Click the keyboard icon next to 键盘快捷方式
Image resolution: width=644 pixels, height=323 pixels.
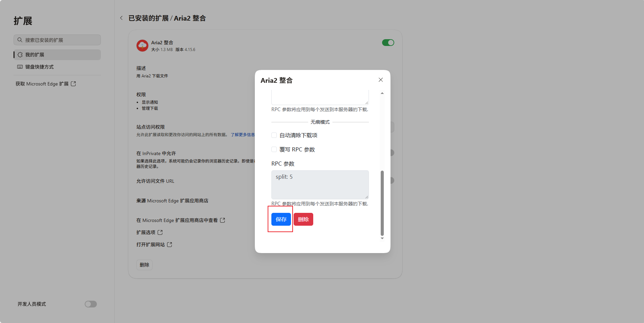pyautogui.click(x=20, y=67)
